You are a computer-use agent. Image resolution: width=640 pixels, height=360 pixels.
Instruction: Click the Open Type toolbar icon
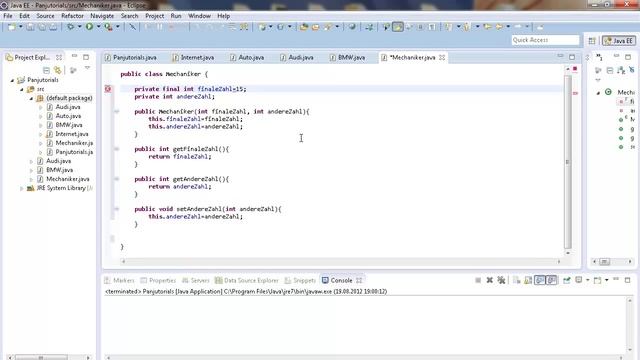click(304, 27)
